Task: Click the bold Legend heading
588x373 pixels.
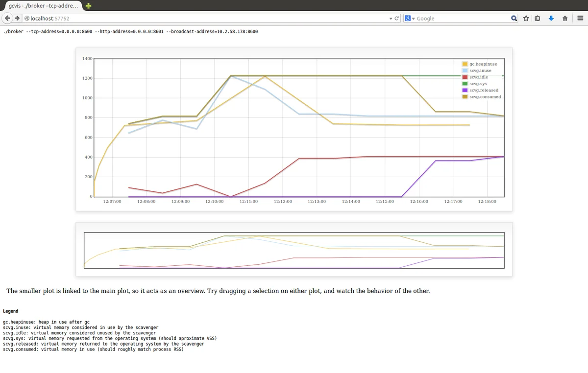Action: pos(11,311)
